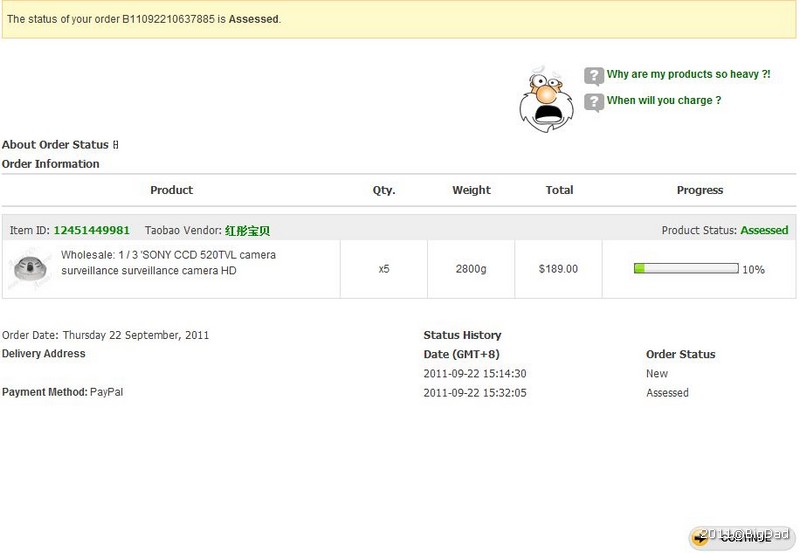The width and height of the screenshot is (800, 553).
Task: Open 'When will you charge ?' link
Action: [x=664, y=100]
